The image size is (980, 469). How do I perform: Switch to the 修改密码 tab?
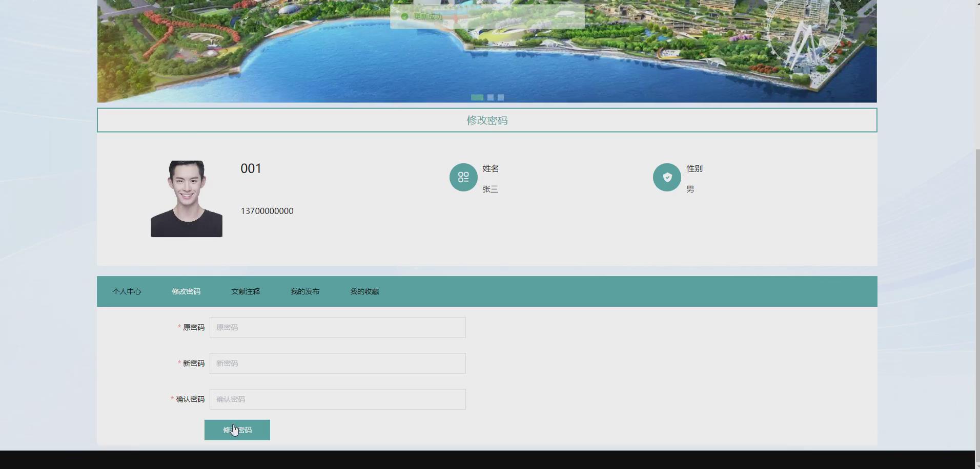coord(186,291)
